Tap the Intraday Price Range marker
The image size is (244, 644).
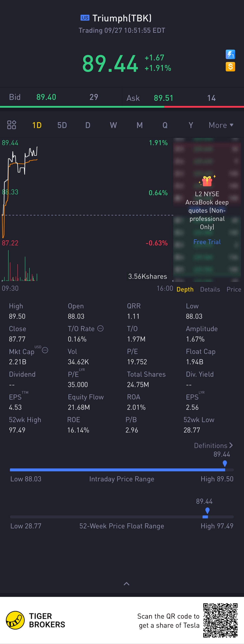click(225, 463)
